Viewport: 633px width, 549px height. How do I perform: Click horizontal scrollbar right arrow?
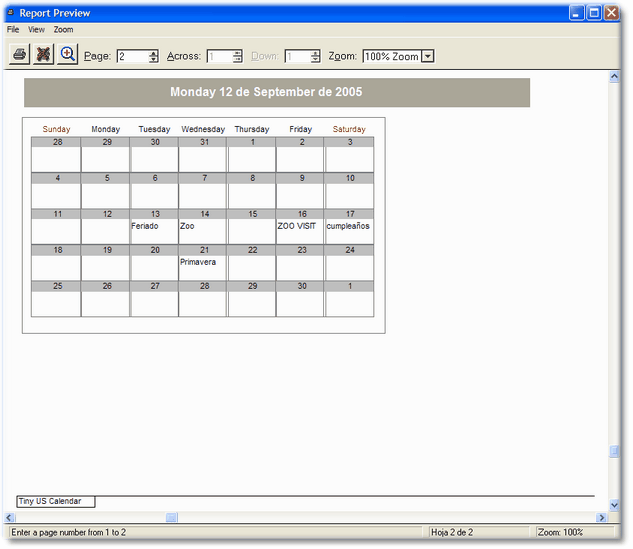click(x=602, y=518)
